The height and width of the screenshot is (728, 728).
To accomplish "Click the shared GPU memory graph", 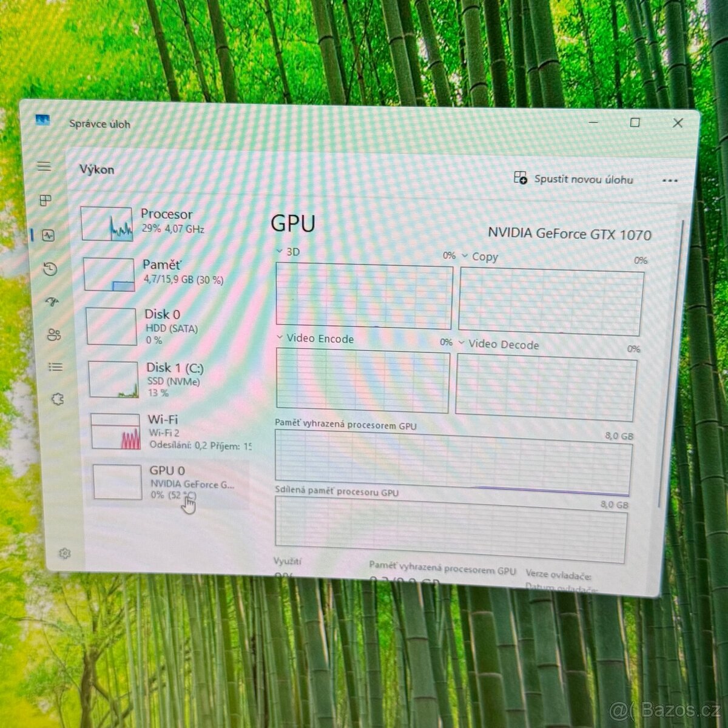I will click(451, 530).
